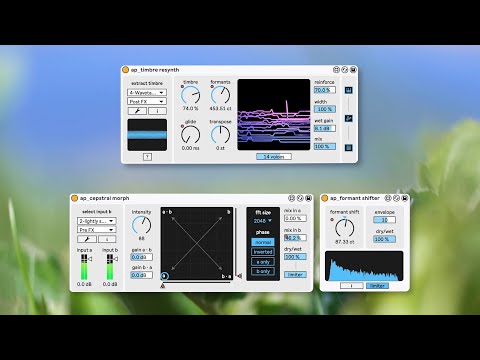
Task: Click the info button next to cepstral morph wrench
Action: (x=107, y=239)
